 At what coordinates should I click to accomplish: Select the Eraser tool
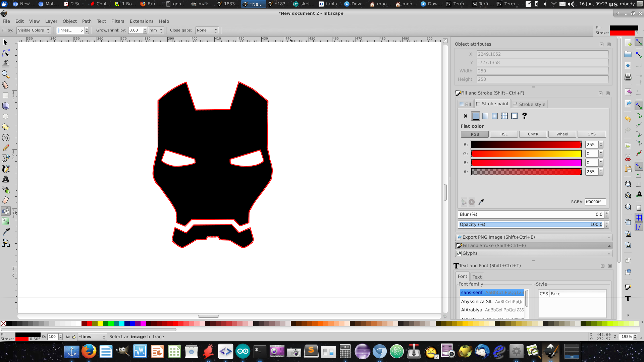click(5, 200)
